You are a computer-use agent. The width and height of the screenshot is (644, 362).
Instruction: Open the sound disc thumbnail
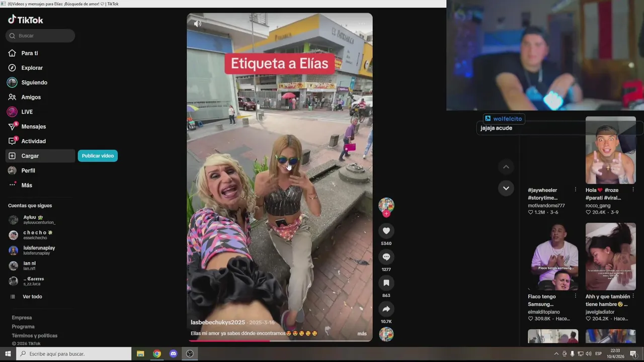pyautogui.click(x=386, y=334)
